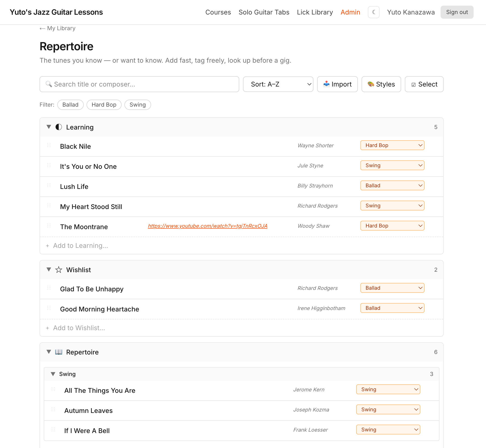The image size is (486, 448).
Task: Open style dropdown for Autumn Leaves
Action: [388, 409]
